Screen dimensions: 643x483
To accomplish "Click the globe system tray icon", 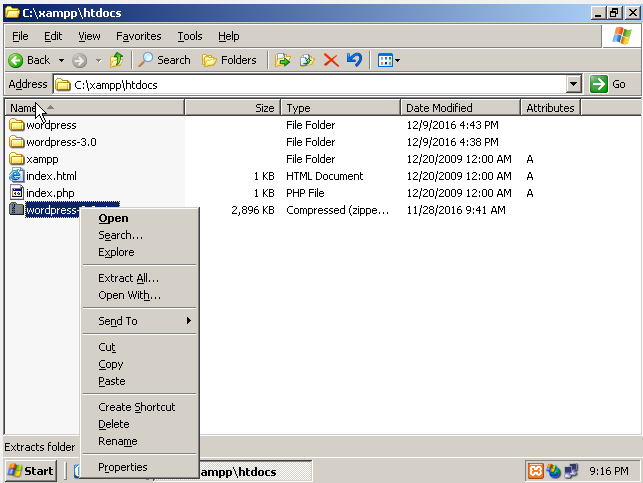I will click(x=553, y=471).
